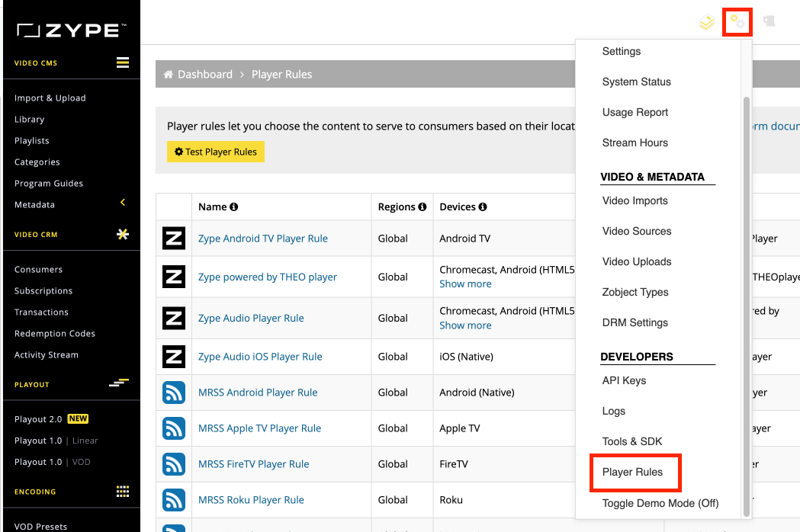This screenshot has width=800, height=532.
Task: Click the dropdown menu scrollbar
Action: tap(747, 306)
